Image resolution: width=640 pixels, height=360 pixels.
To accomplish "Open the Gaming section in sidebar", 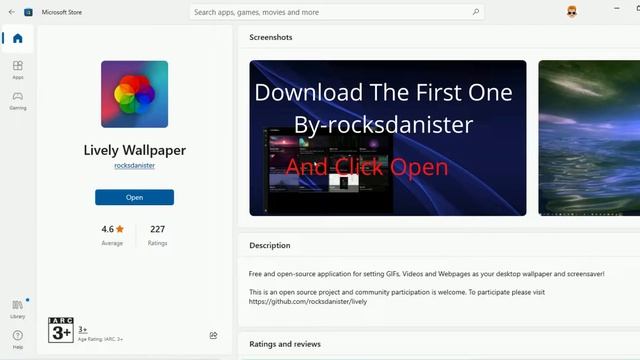I will click(x=18, y=101).
